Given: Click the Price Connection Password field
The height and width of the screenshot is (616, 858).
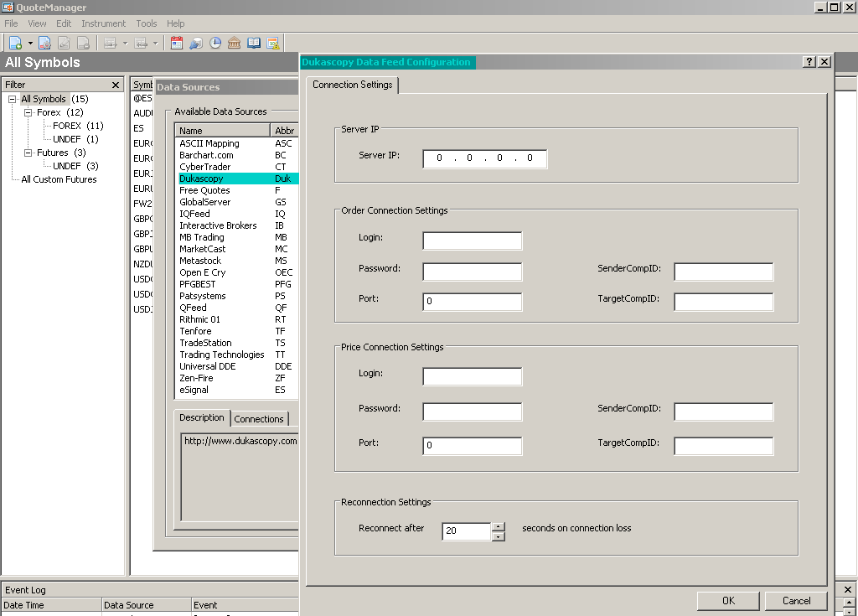Looking at the screenshot, I should tap(473, 412).
